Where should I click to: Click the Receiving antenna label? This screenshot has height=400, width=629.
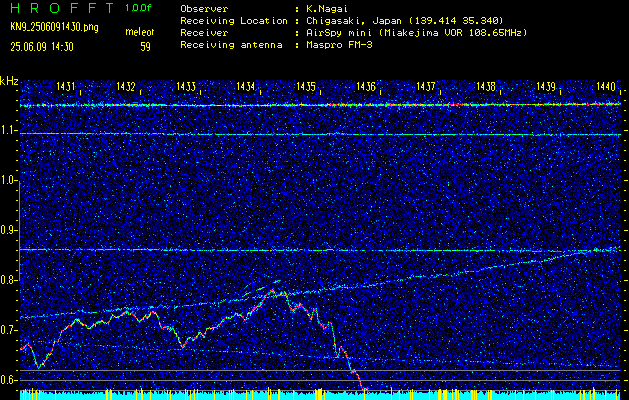pos(231,45)
